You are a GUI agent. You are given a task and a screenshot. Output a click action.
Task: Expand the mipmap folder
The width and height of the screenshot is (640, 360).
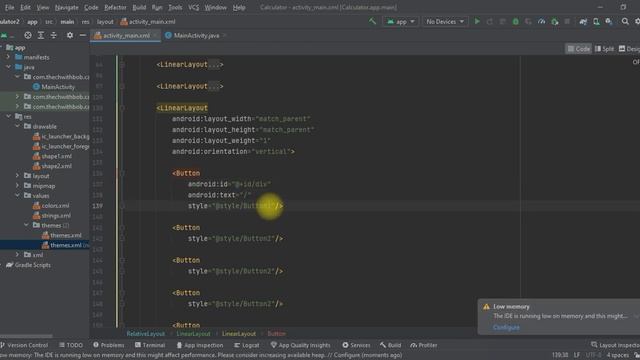pos(18,186)
